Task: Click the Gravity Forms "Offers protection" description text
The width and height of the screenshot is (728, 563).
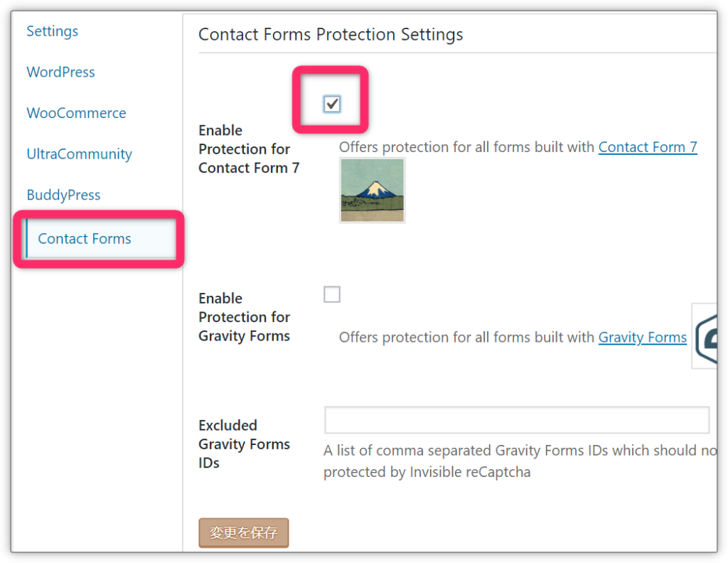Action: (x=467, y=338)
